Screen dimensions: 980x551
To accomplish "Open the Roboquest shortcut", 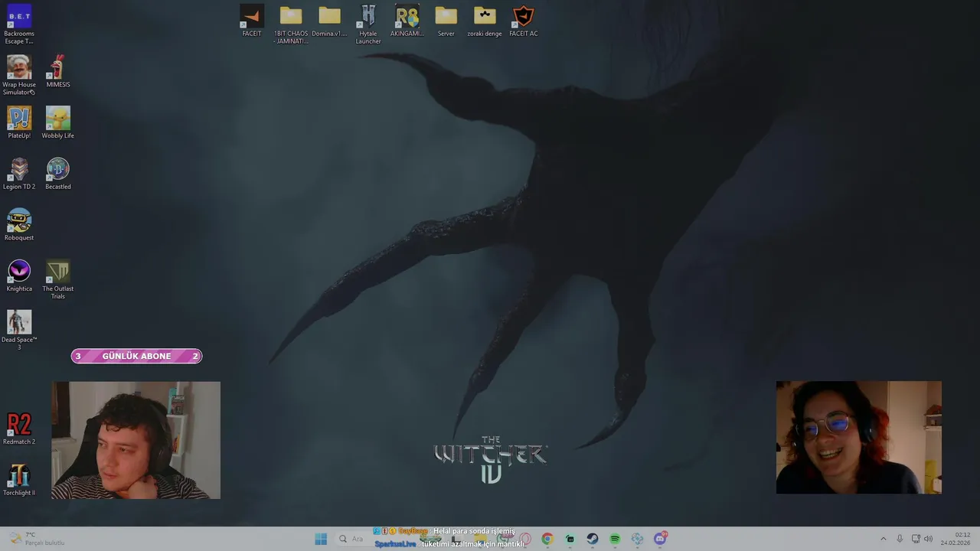I will 19,225.
